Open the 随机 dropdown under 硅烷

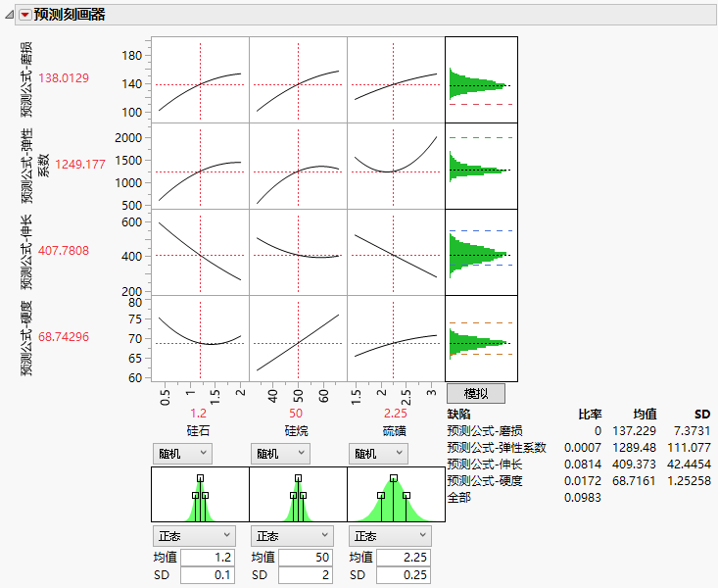coord(280,454)
